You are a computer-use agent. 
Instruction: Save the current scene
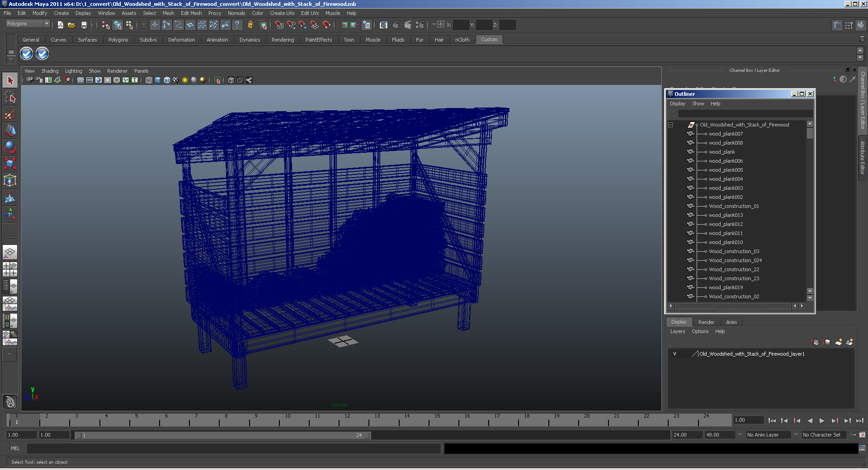(84, 25)
